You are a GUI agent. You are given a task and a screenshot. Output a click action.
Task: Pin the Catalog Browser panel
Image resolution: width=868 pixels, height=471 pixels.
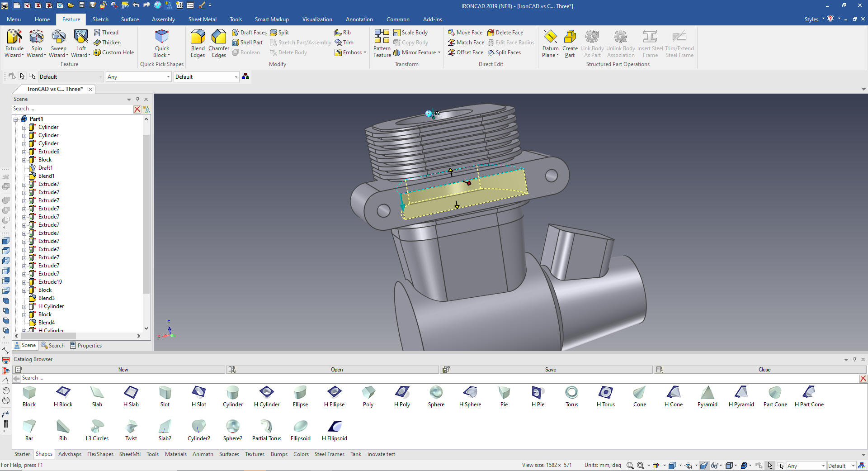click(854, 359)
